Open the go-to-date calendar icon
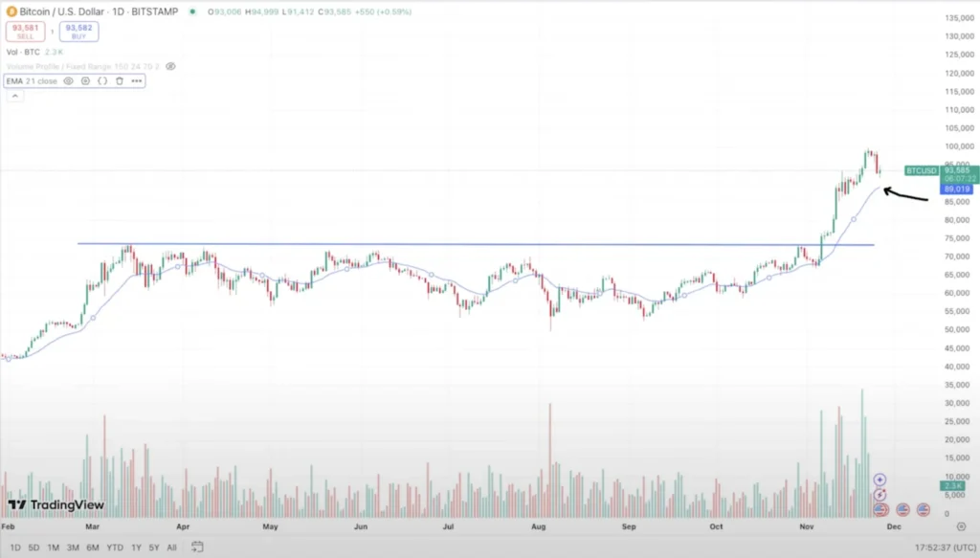Viewport: 980px width, 558px height. click(x=197, y=547)
